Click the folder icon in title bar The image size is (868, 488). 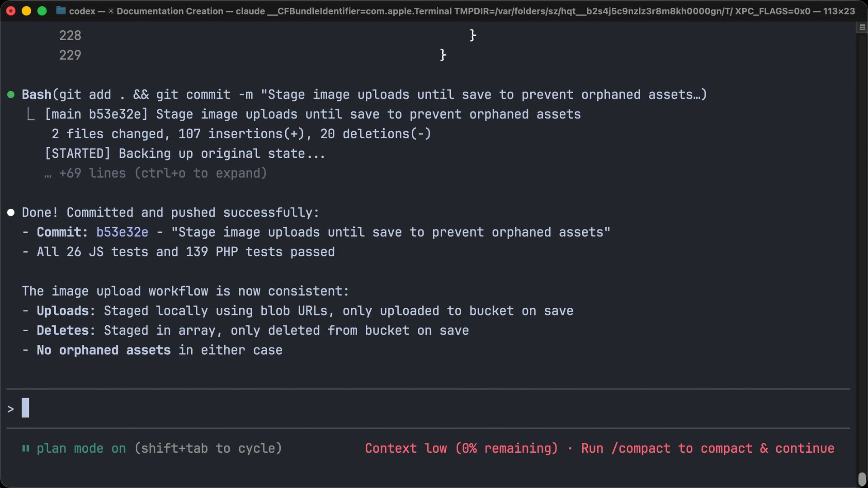pos(61,10)
